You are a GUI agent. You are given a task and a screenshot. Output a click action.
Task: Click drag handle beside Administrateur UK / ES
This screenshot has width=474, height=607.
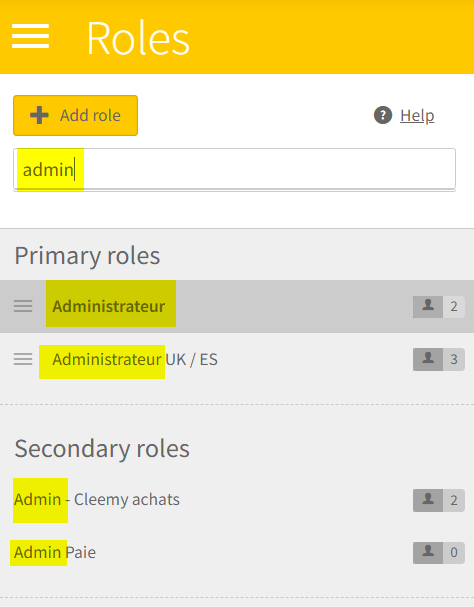point(23,359)
